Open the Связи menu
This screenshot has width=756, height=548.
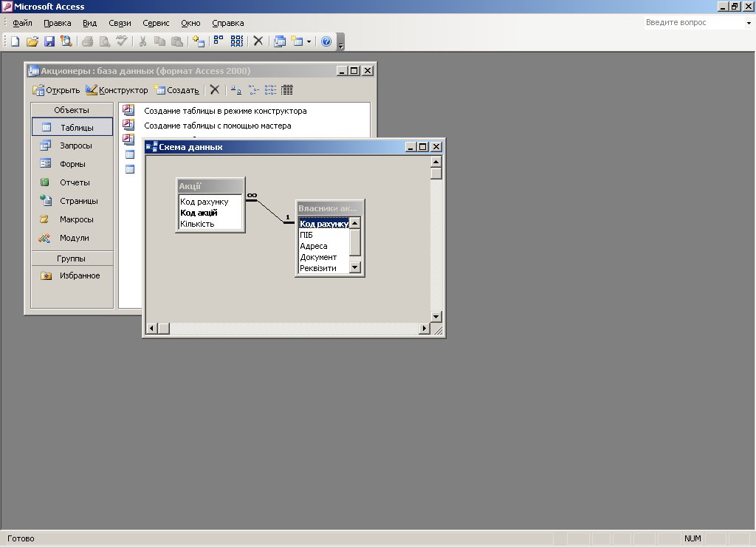tap(120, 23)
